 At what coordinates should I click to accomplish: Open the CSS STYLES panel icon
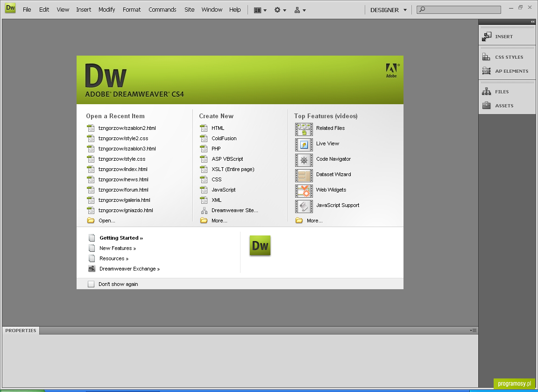[x=486, y=57]
